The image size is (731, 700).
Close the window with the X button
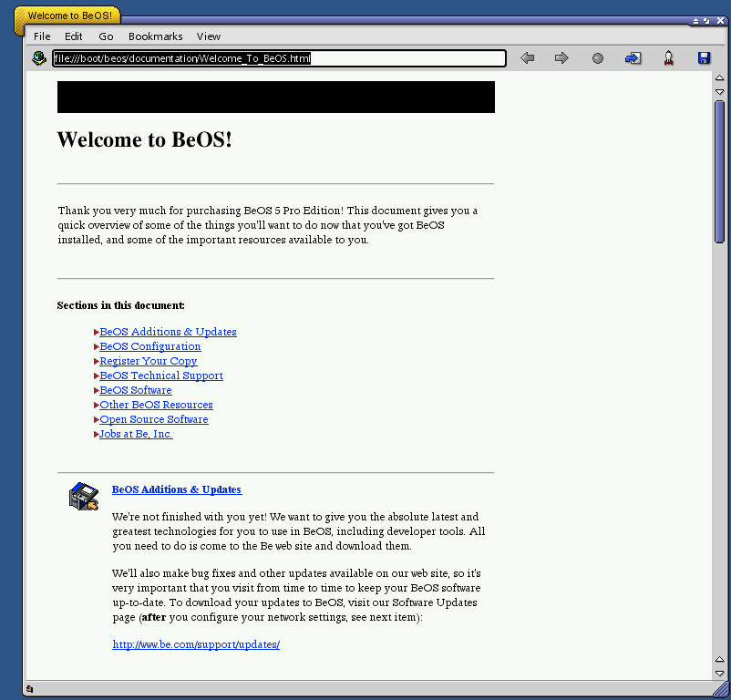pos(721,20)
